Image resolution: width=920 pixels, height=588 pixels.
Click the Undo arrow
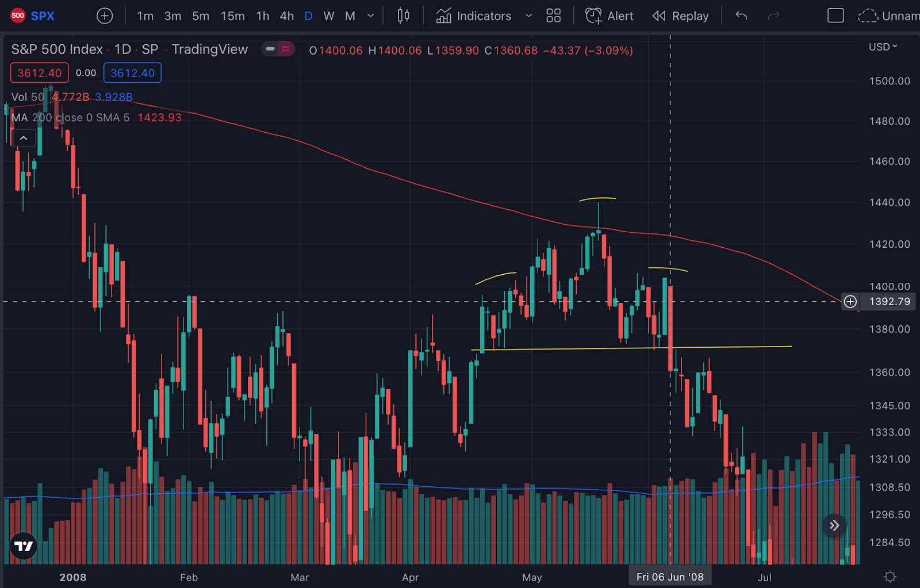click(741, 16)
